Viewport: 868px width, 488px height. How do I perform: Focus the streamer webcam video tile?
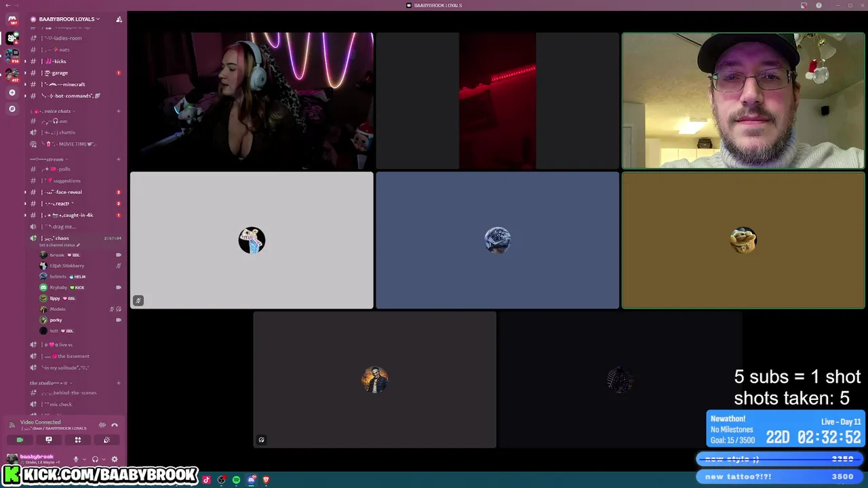click(252, 100)
